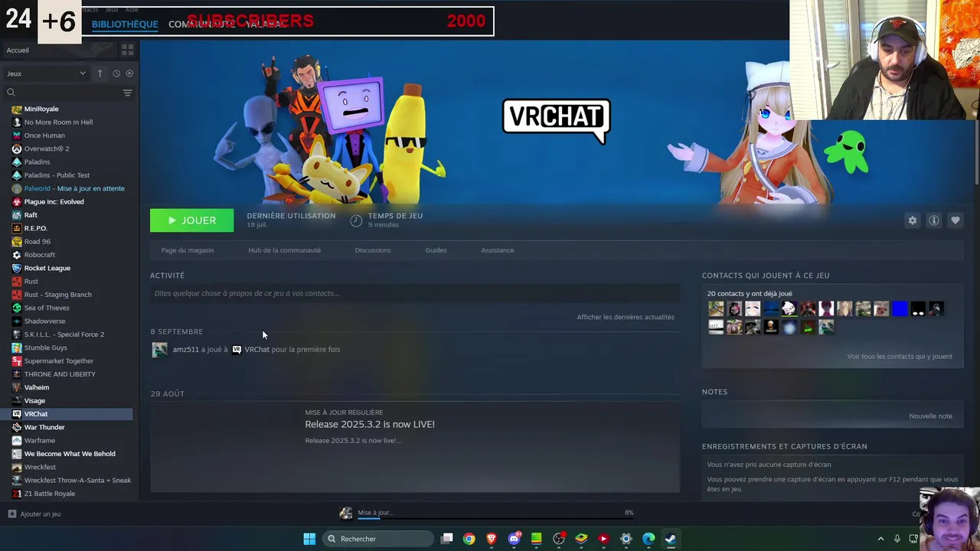
Task: Open Page du magasin tab
Action: click(188, 250)
